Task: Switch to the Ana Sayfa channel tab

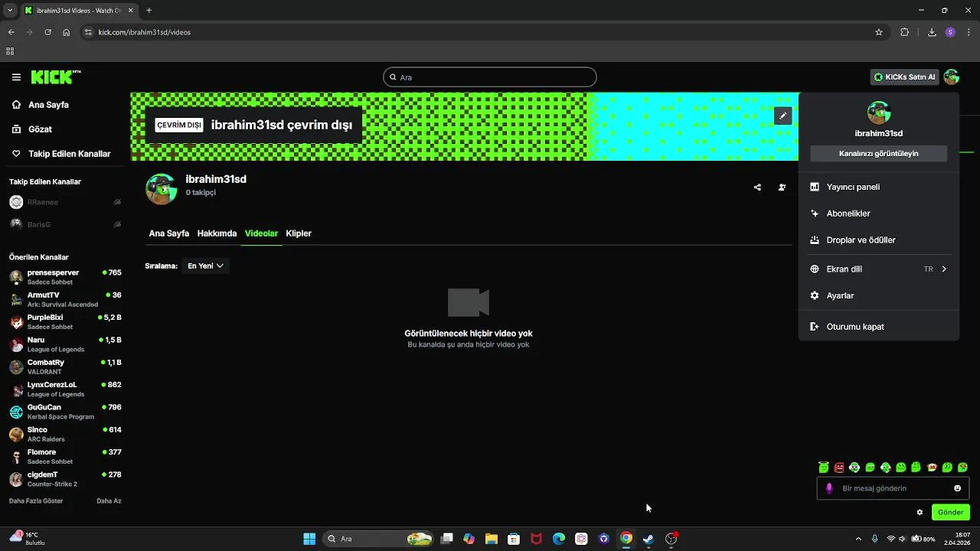Action: click(x=168, y=233)
